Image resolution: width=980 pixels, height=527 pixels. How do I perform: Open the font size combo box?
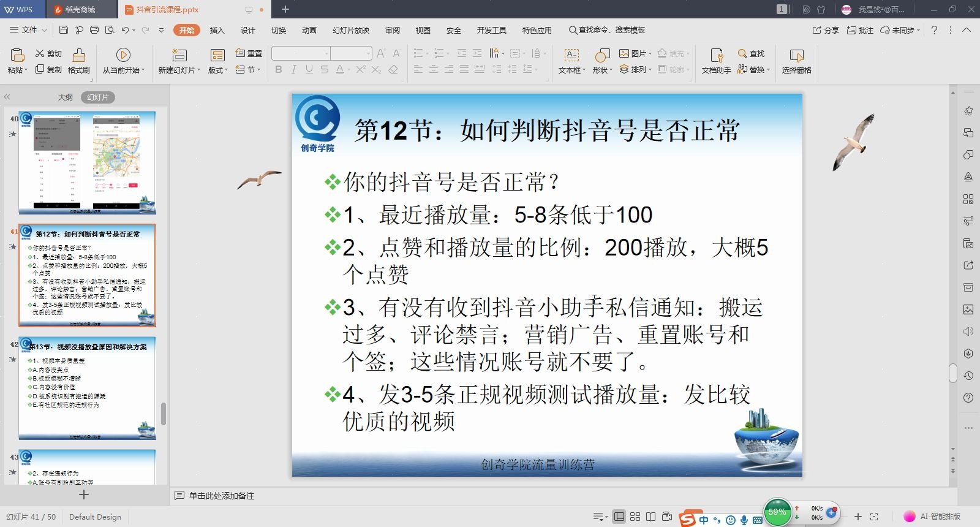click(x=352, y=53)
